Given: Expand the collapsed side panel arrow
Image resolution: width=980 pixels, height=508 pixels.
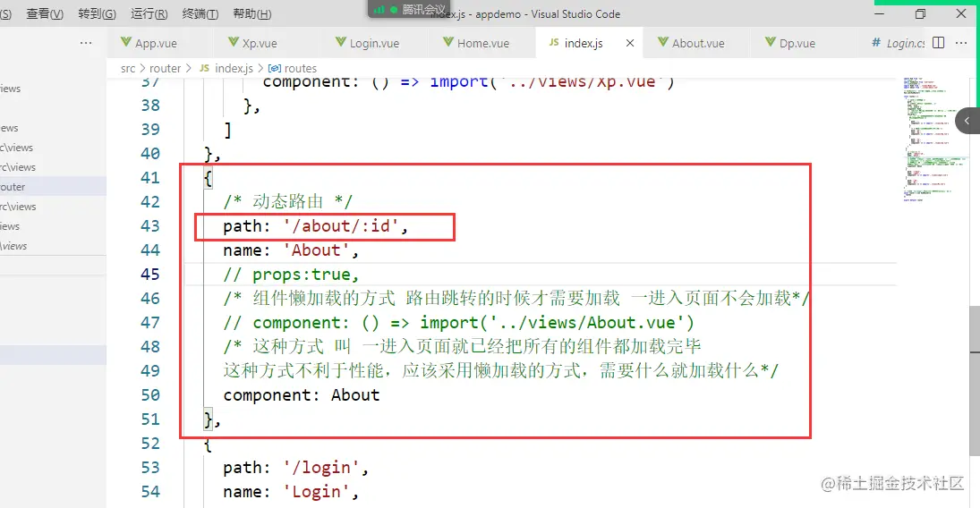Looking at the screenshot, I should click(x=967, y=121).
